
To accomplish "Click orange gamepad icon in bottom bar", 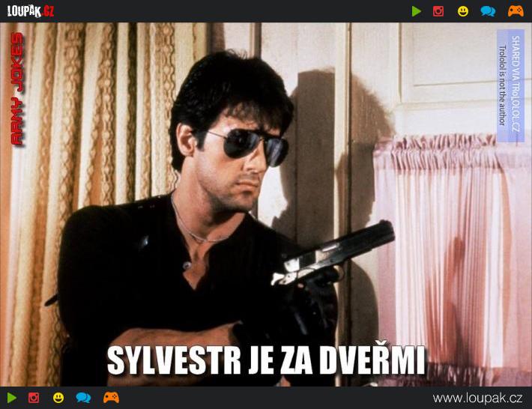I will tap(112, 398).
